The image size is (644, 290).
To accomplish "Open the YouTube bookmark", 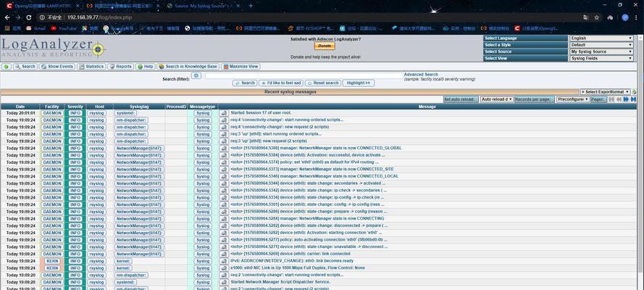I will coord(64,28).
